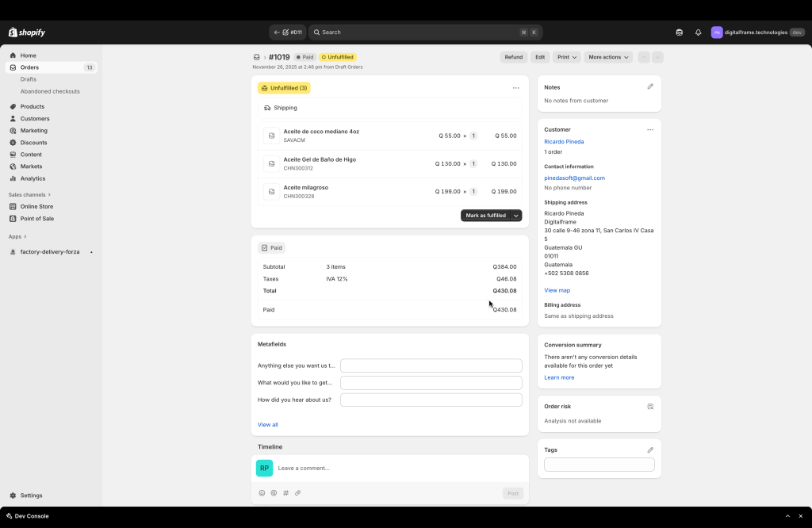Click the attachment icon in the comment box

pyautogui.click(x=298, y=493)
